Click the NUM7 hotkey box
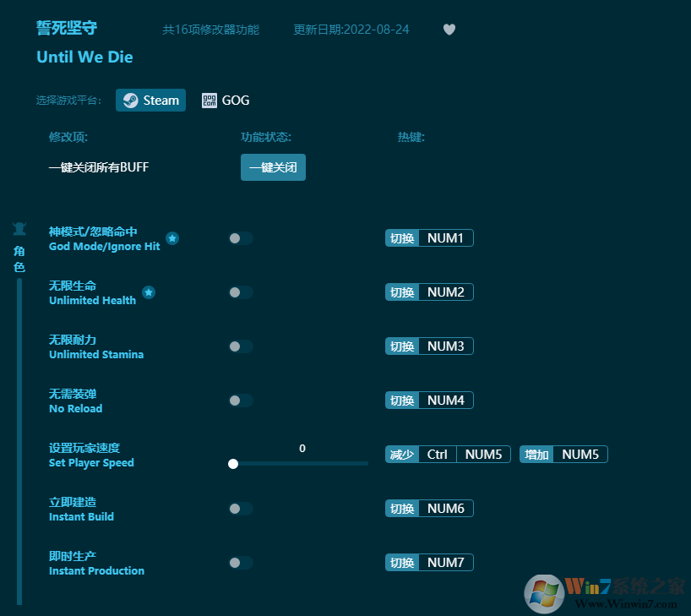 pyautogui.click(x=445, y=563)
